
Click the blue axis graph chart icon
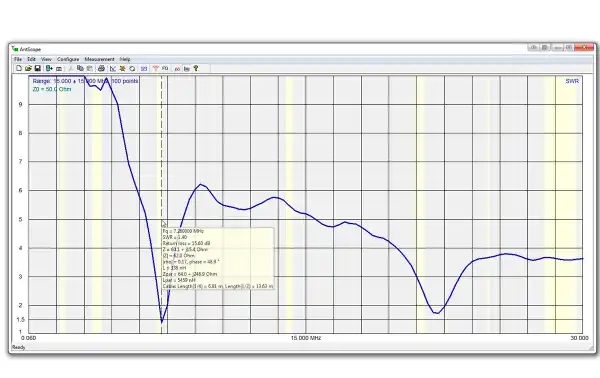[113, 68]
